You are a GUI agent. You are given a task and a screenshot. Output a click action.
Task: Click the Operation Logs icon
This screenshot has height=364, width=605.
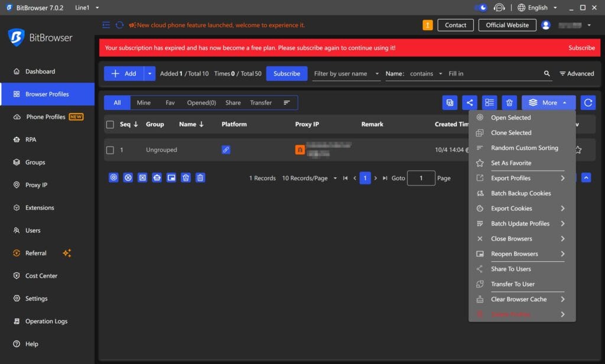(17, 321)
